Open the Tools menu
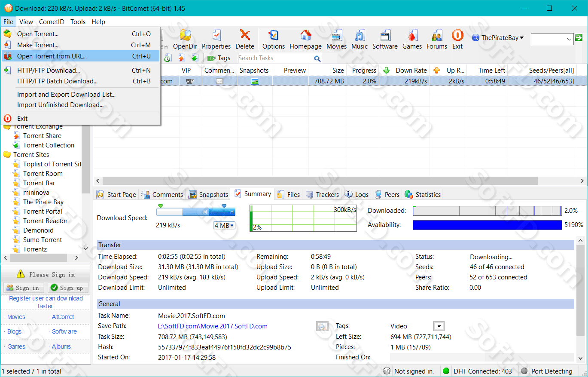Viewport: 588px width, 377px height. click(78, 21)
